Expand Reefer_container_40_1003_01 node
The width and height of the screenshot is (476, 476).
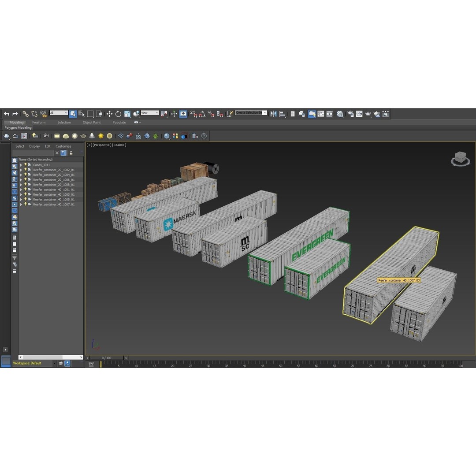tap(21, 195)
